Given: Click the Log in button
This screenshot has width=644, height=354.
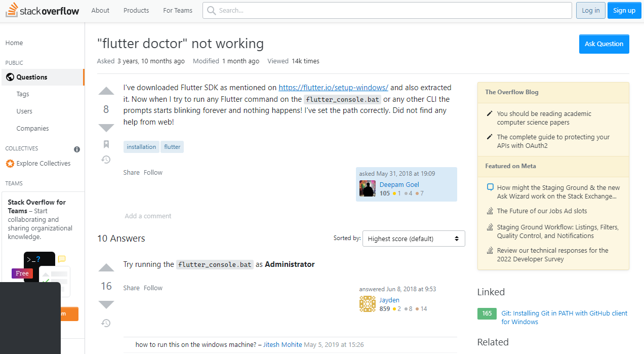Looking at the screenshot, I should 591,10.
